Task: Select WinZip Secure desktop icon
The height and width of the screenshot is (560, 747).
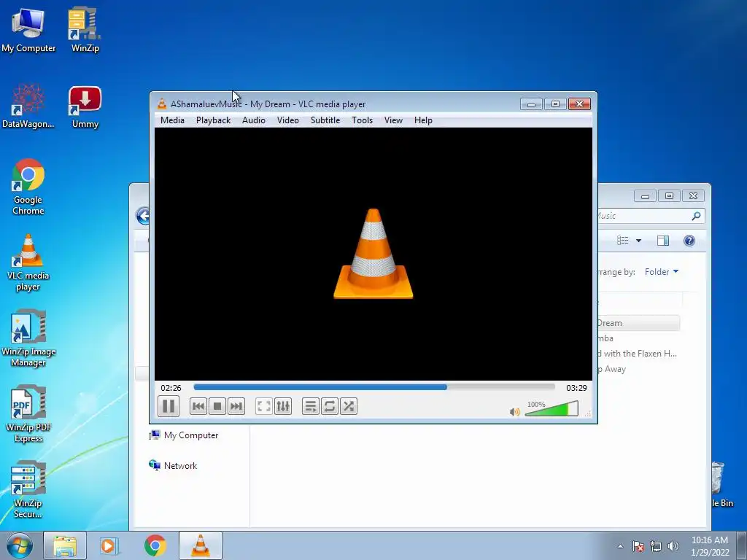Action: [28, 489]
